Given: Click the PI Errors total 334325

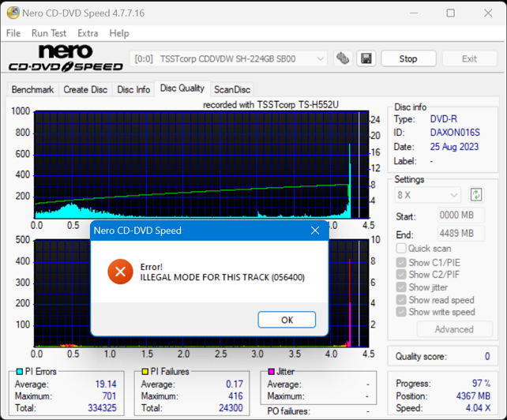Looking at the screenshot, I should [102, 408].
